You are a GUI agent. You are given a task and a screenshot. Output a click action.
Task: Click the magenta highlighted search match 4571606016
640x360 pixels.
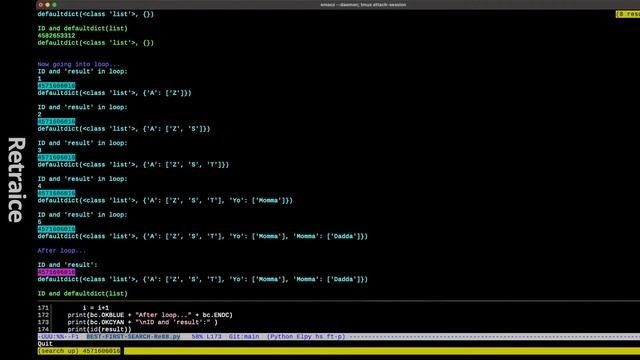click(56, 272)
